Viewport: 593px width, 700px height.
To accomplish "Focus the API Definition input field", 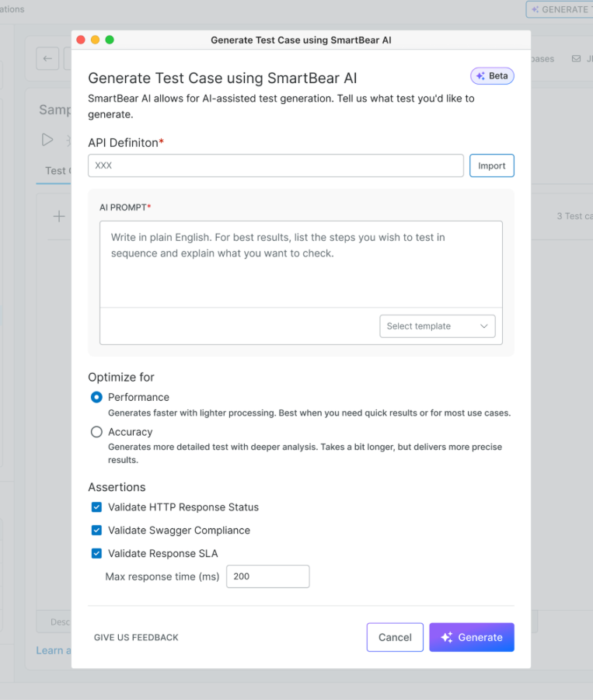I will (x=276, y=165).
